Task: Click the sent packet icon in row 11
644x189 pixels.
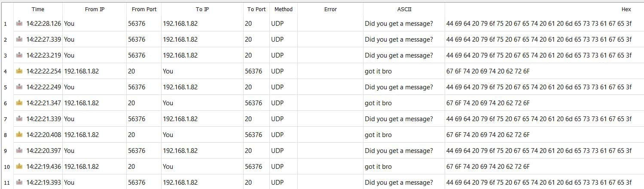Action: click(19, 183)
